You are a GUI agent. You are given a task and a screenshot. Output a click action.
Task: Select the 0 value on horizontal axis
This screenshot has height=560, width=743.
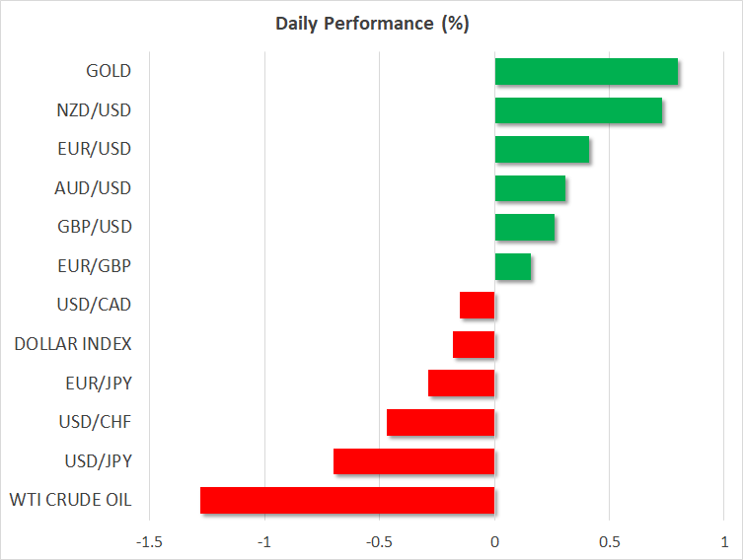[x=494, y=541]
